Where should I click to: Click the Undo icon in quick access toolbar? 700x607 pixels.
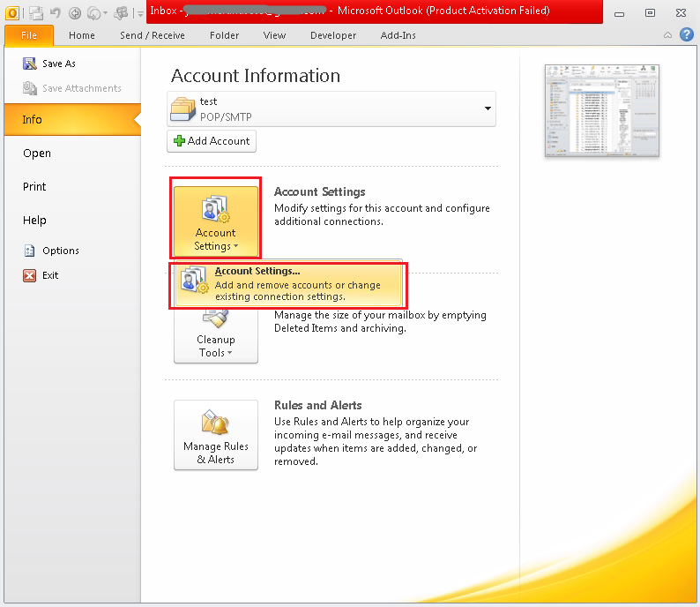tap(56, 13)
